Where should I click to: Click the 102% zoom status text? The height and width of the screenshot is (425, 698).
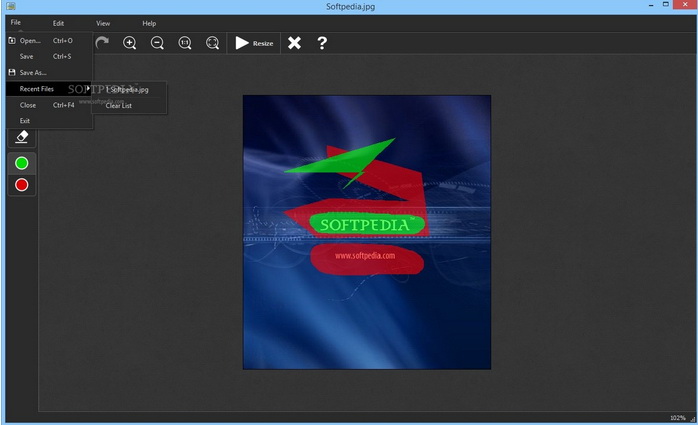click(x=678, y=418)
